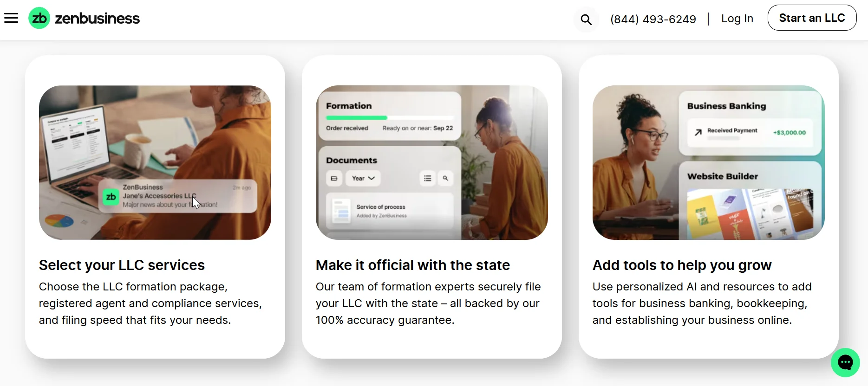
Task: Click the Log In link
Action: (737, 19)
